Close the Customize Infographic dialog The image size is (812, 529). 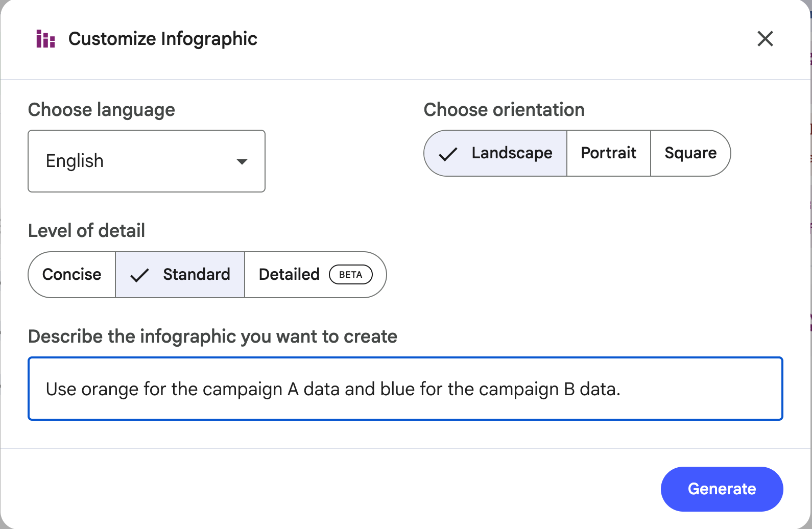click(x=765, y=39)
